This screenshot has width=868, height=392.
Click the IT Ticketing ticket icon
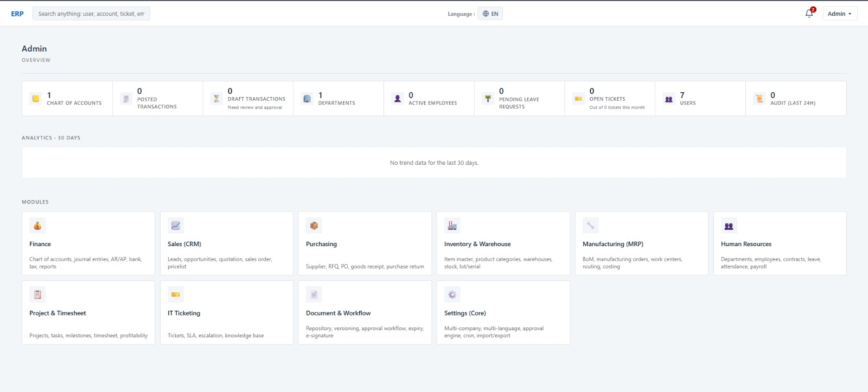coord(176,294)
